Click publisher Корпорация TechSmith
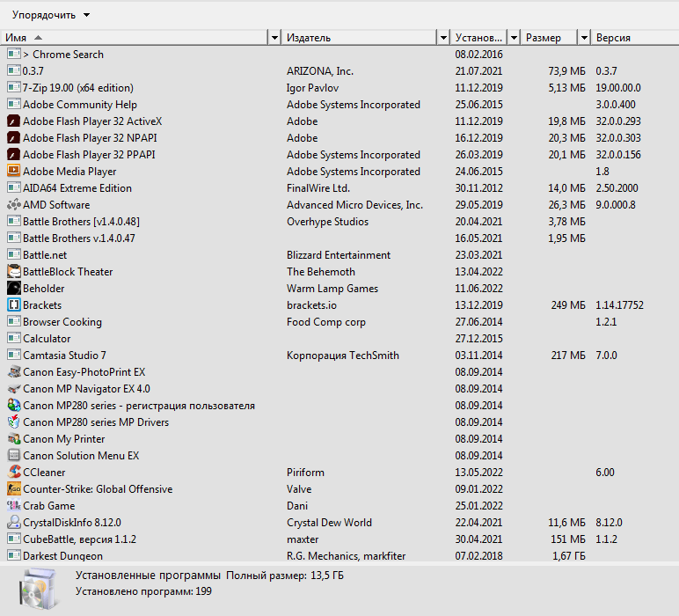The width and height of the screenshot is (679, 616). click(x=342, y=356)
